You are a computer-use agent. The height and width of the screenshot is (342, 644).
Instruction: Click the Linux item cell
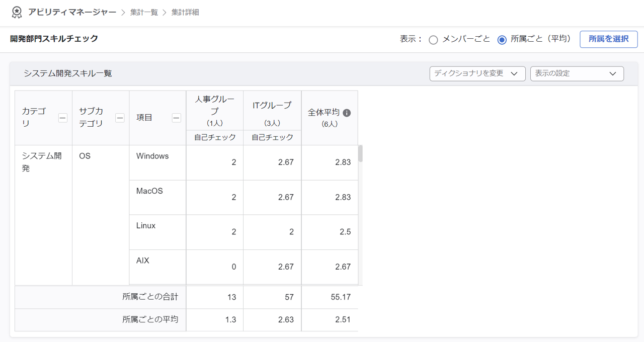click(x=146, y=226)
